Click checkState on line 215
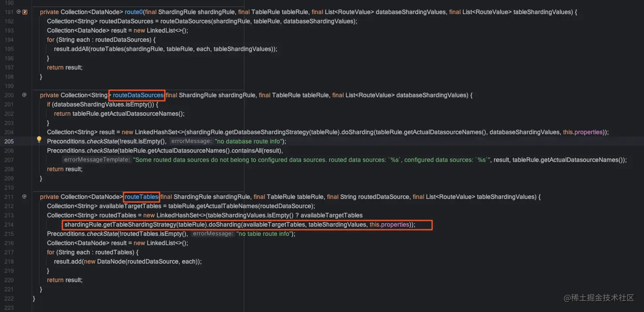This screenshot has height=312, width=644. (x=103, y=234)
